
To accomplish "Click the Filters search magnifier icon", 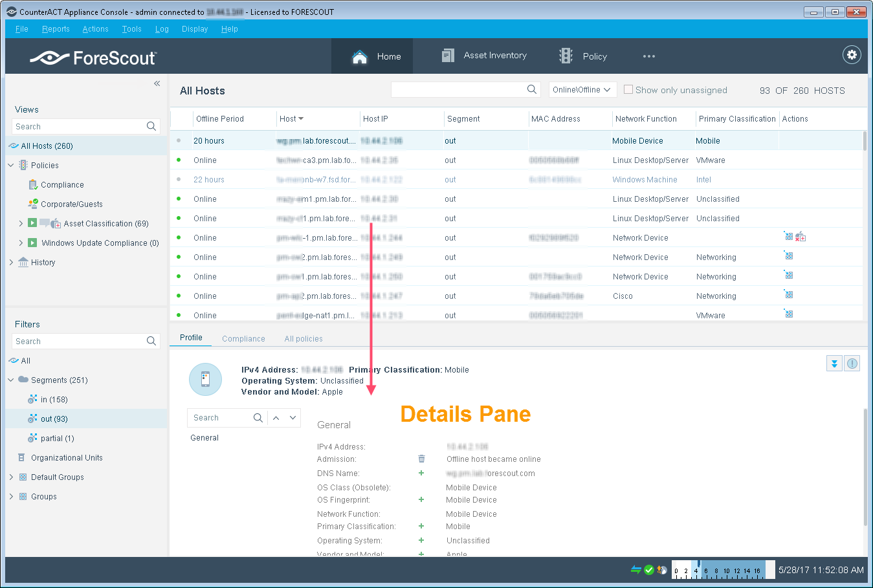I will [151, 341].
